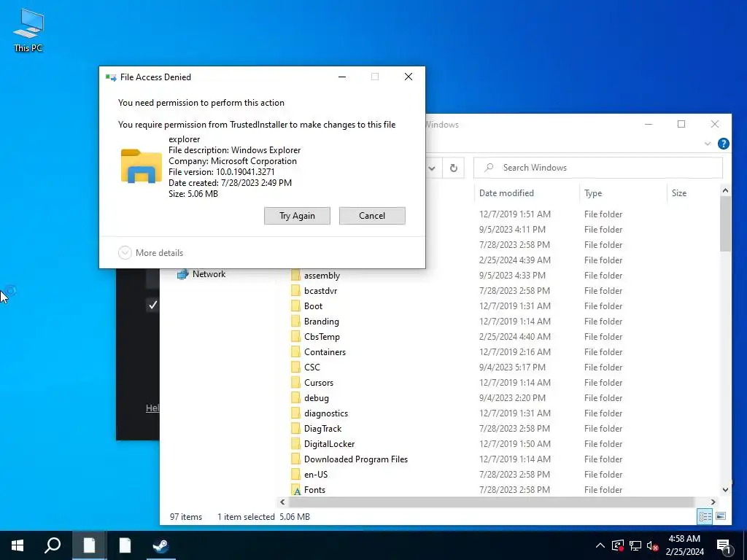The image size is (747, 560).
Task: Open the second blank file taskbar app
Action: (125, 545)
